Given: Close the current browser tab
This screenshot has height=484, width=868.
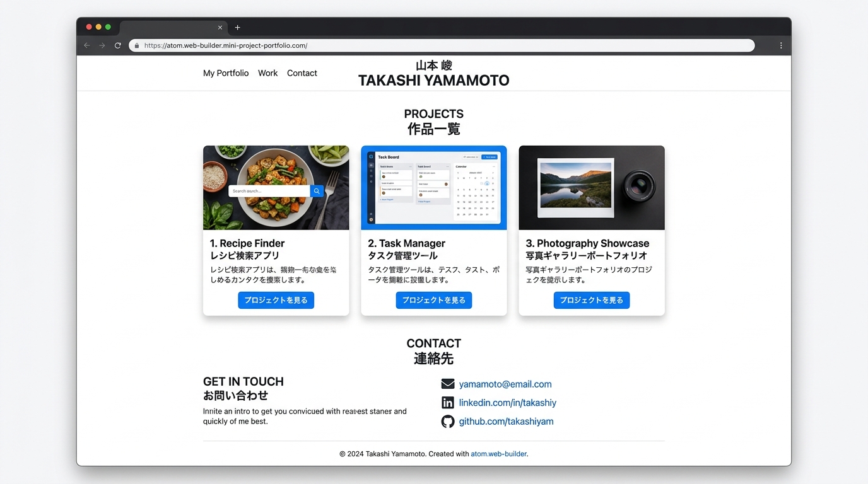Looking at the screenshot, I should coord(220,28).
